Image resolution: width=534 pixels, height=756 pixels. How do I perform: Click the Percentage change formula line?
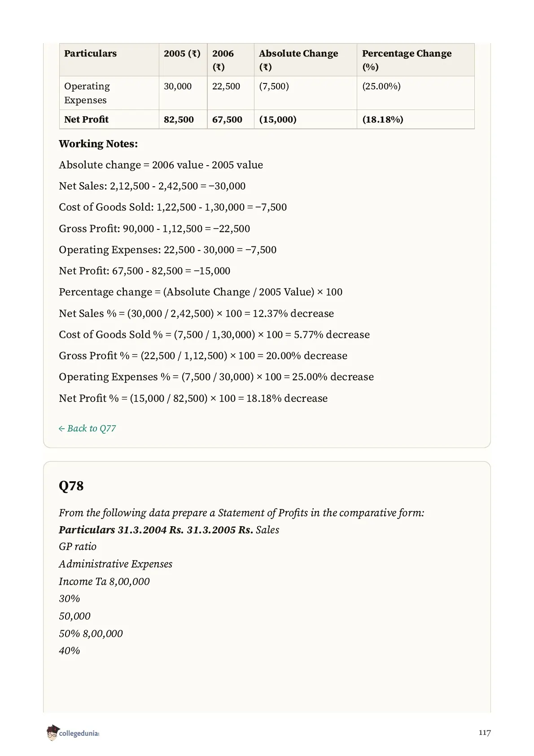201,292
